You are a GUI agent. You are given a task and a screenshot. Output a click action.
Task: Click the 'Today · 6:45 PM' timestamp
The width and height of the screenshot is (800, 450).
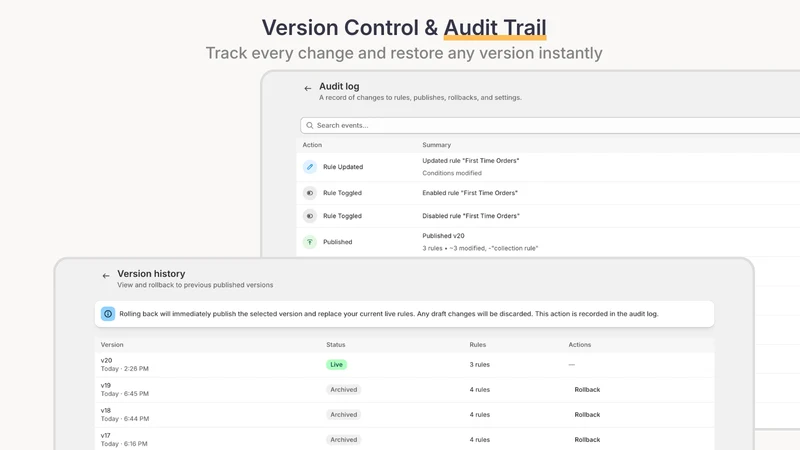pyautogui.click(x=124, y=393)
